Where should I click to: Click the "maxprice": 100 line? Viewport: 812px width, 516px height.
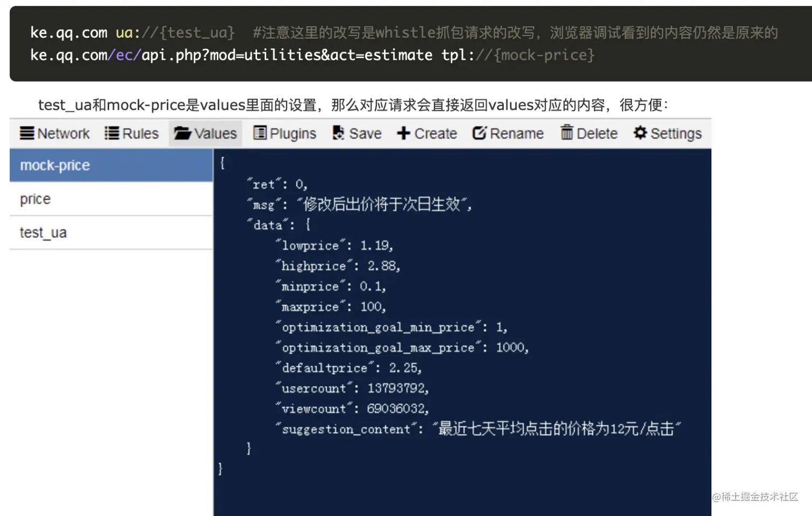[331, 307]
